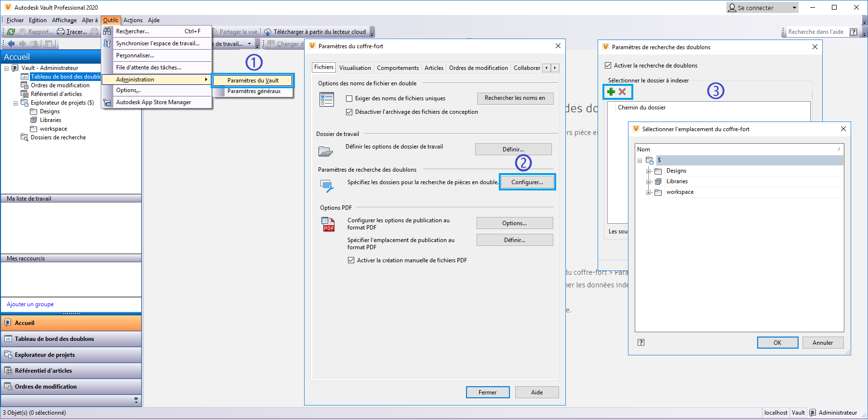Click the binoculars icon beside Rechercher
Screen dimensions: 868x419
pos(107,31)
